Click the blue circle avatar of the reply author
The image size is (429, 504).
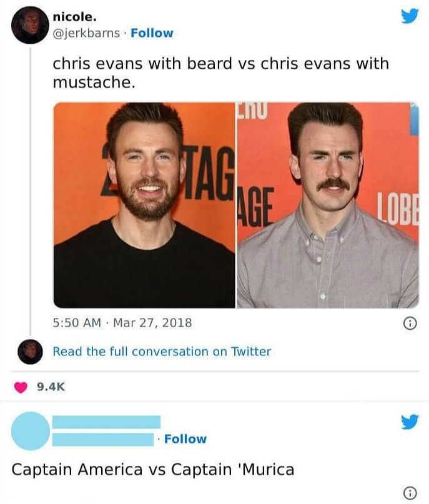pyautogui.click(x=30, y=431)
